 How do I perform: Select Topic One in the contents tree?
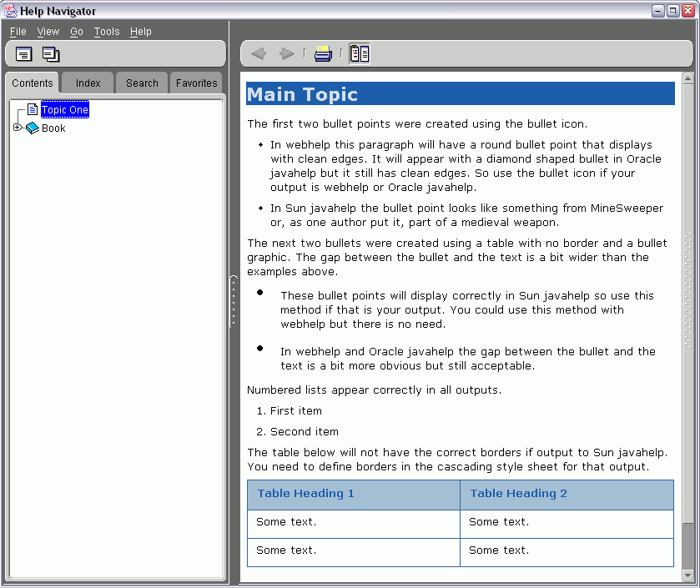pos(65,110)
